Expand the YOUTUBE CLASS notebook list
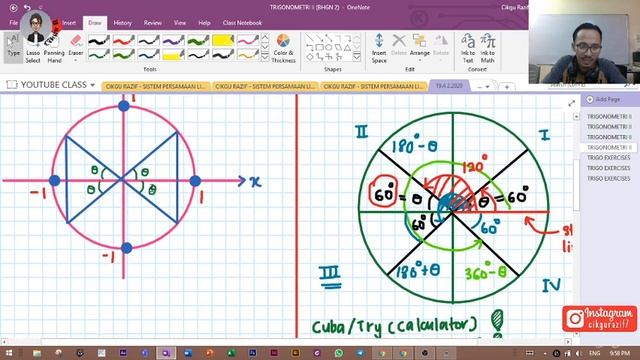 tap(93, 85)
